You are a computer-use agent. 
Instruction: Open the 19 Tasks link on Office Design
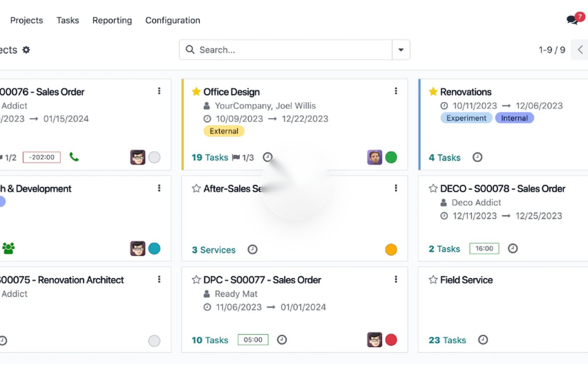210,157
